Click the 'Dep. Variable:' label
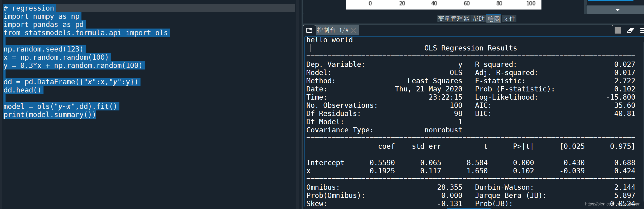 (x=336, y=64)
